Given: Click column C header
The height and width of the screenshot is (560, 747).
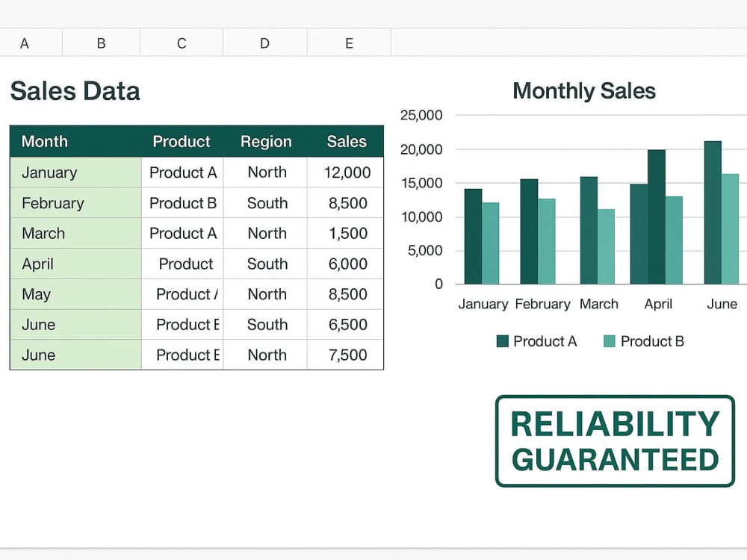Looking at the screenshot, I should 182,43.
